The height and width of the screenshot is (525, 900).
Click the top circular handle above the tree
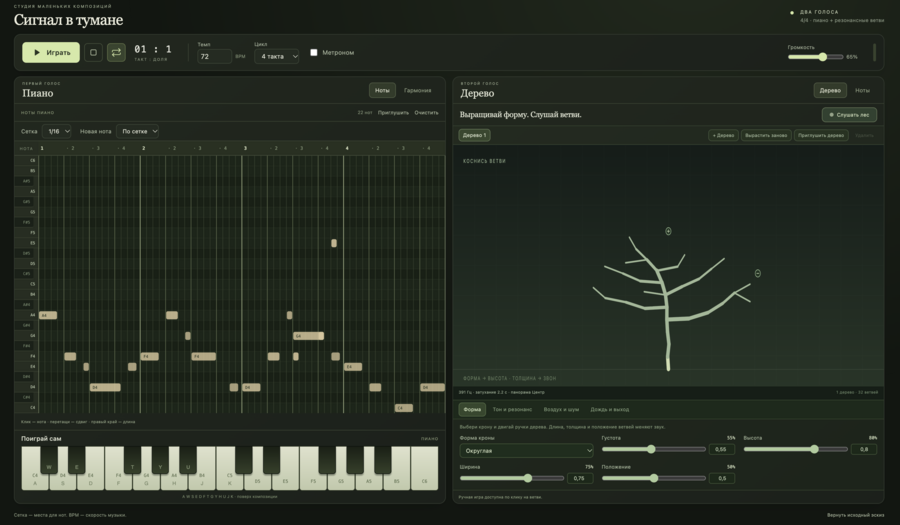[668, 231]
